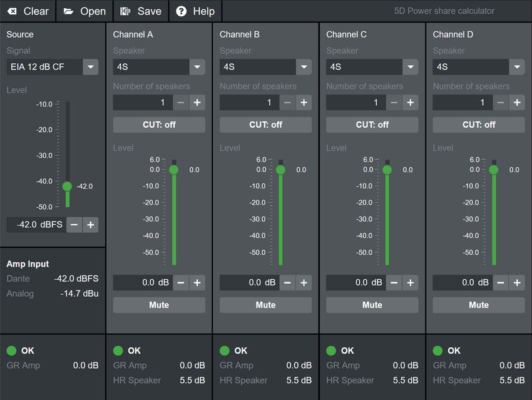Increase Channel A number of speakers with plus
This screenshot has width=532, height=400.
tap(197, 103)
